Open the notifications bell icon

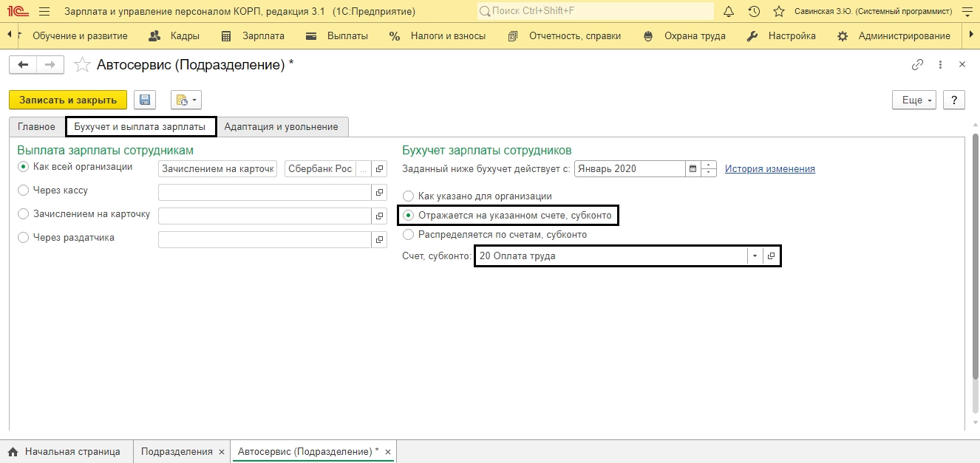[x=729, y=12]
